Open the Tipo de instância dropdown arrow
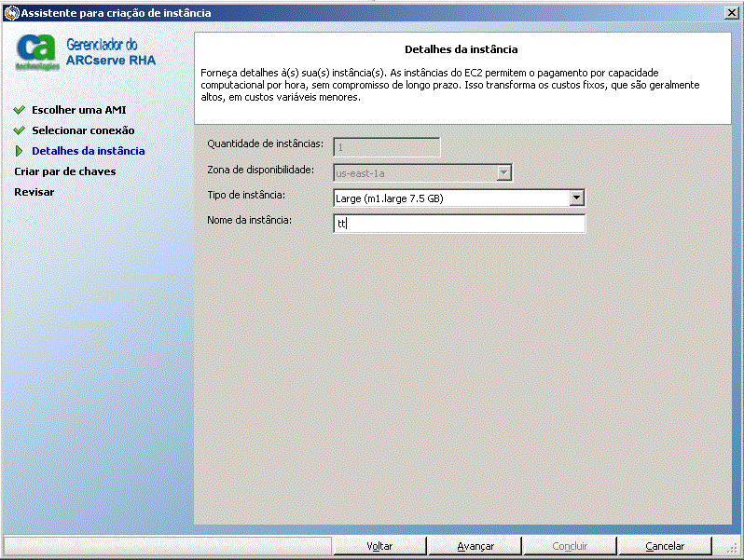This screenshot has width=744, height=560. point(576,198)
